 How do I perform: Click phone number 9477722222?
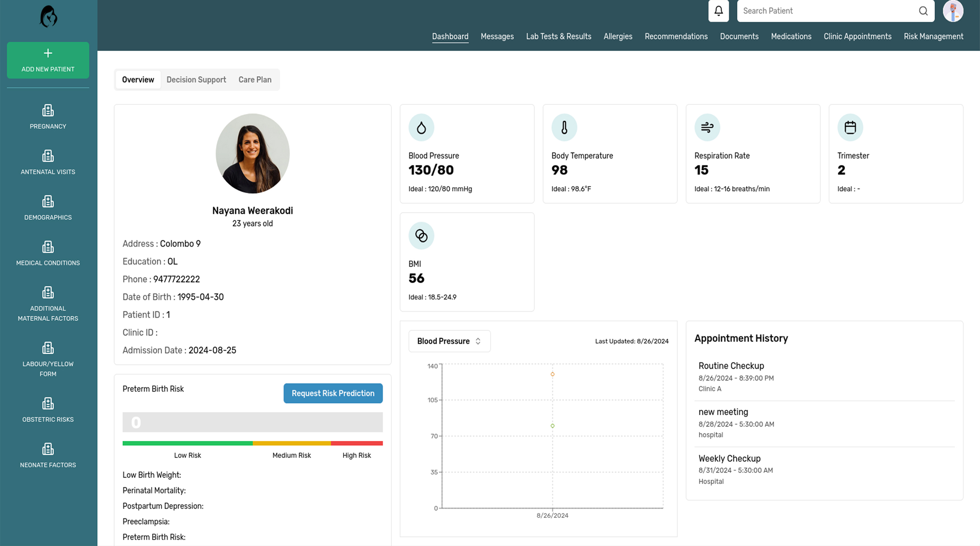176,279
